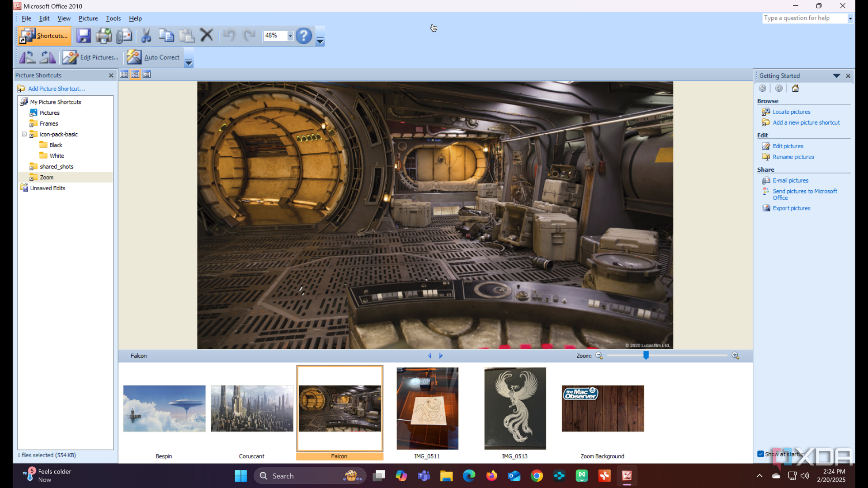Switch to Thumbnail view

coord(124,74)
